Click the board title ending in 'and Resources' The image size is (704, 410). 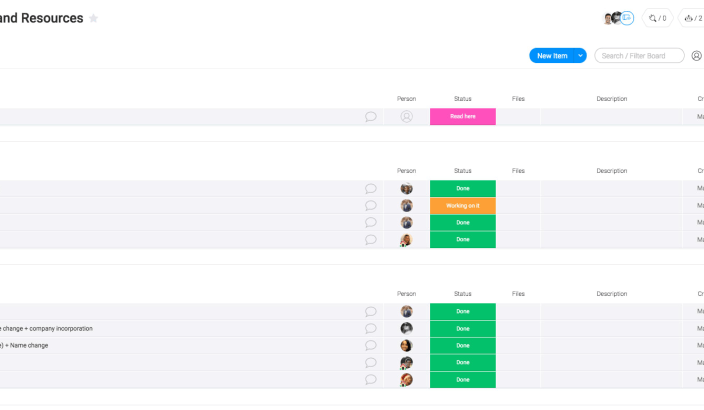tap(42, 18)
